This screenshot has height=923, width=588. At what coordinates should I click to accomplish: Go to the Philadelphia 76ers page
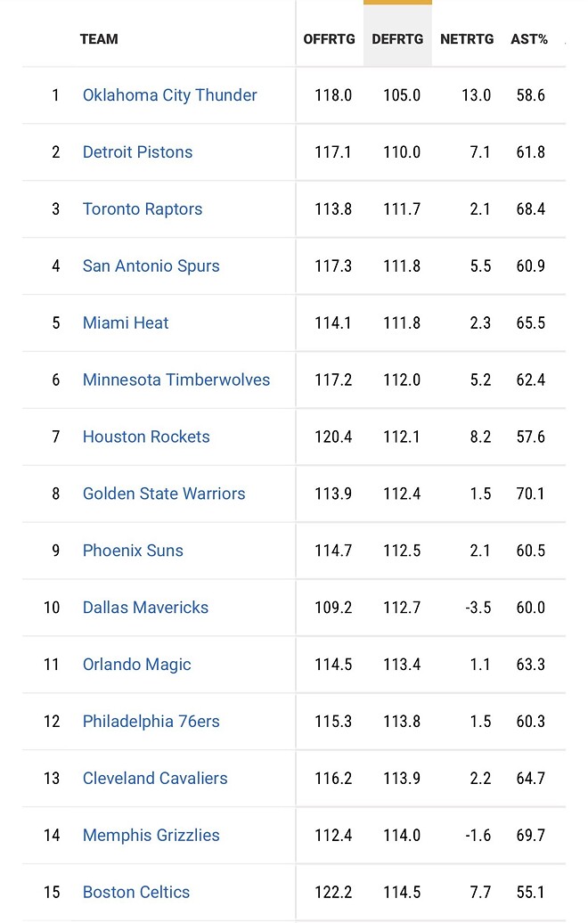click(151, 722)
